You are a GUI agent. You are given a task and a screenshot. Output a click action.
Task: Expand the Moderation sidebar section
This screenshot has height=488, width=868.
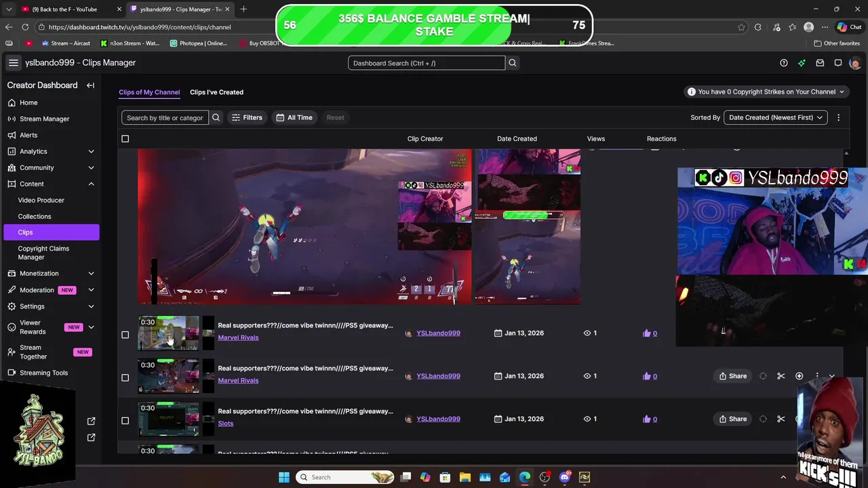coord(91,290)
